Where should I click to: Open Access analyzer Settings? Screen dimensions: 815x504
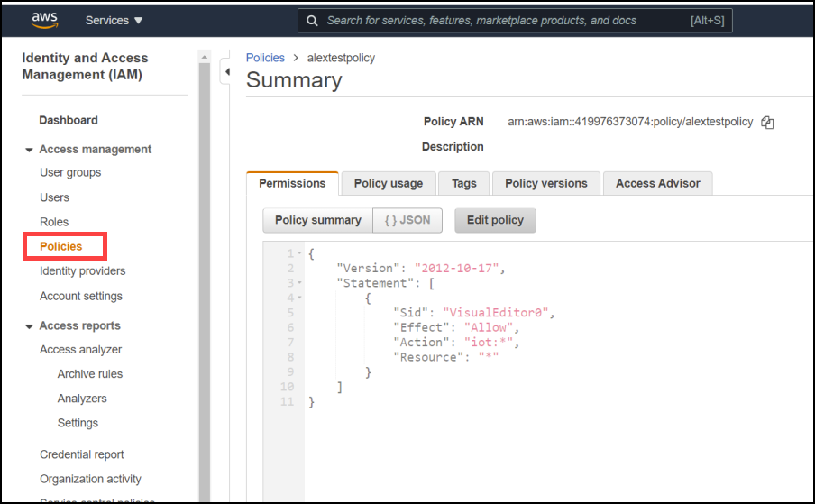(x=78, y=423)
